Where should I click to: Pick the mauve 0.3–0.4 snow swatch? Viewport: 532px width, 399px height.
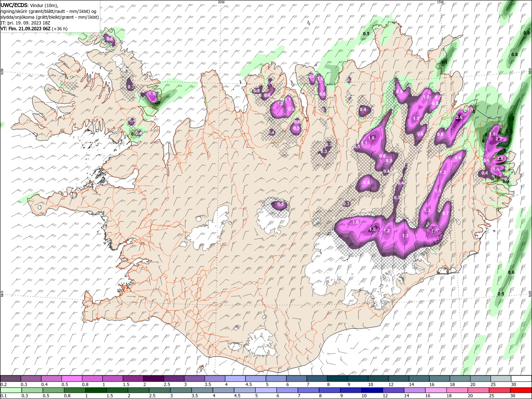pos(31,379)
